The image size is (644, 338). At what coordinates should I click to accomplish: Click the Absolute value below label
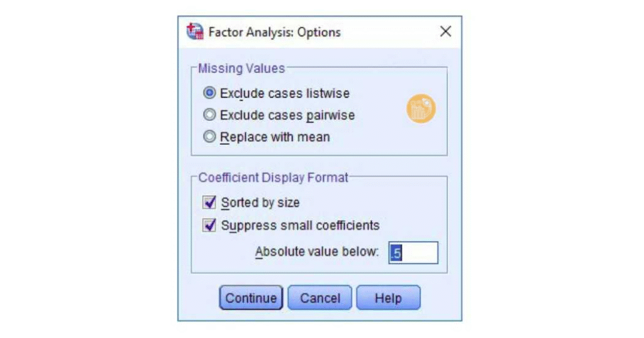[317, 252]
